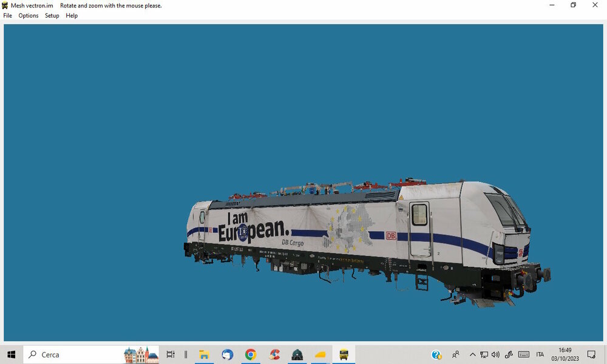Open the File menu
Screen dimensions: 607x364
(x=7, y=16)
